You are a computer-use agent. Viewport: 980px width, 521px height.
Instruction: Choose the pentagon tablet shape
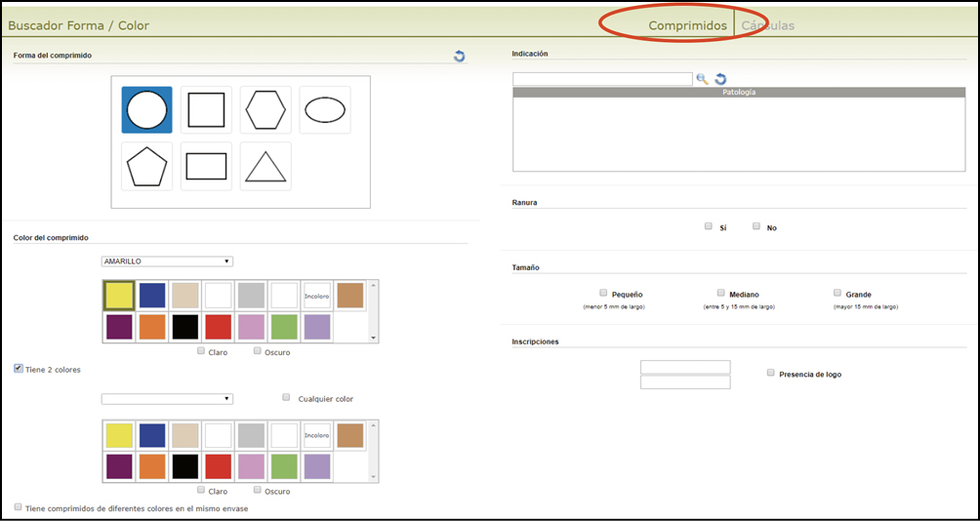(x=146, y=167)
